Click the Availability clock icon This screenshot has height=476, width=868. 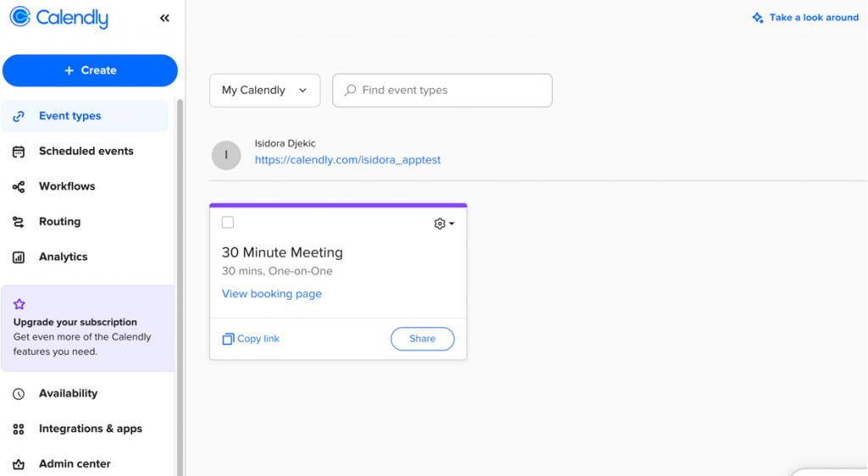[19, 394]
